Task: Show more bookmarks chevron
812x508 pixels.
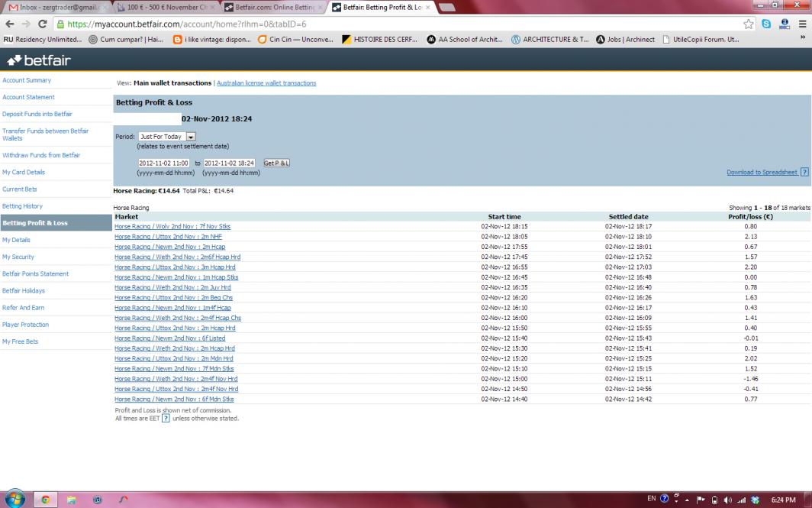Action: click(803, 37)
